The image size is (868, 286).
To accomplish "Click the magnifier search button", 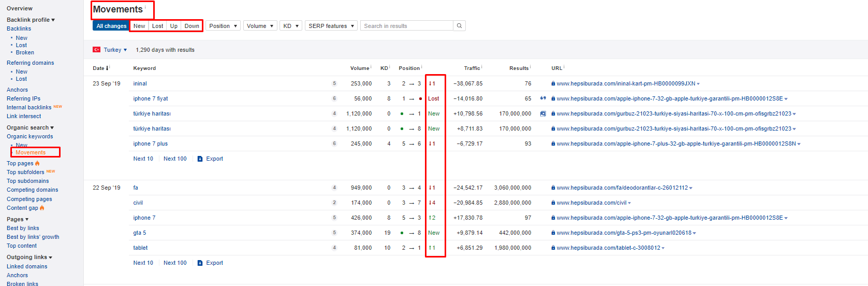I will pyautogui.click(x=459, y=26).
